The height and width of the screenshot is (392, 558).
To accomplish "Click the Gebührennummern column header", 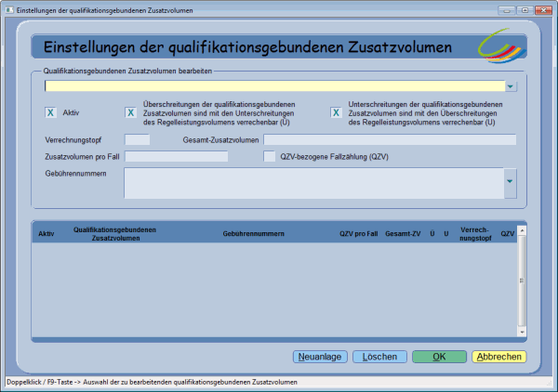I will tap(253, 233).
